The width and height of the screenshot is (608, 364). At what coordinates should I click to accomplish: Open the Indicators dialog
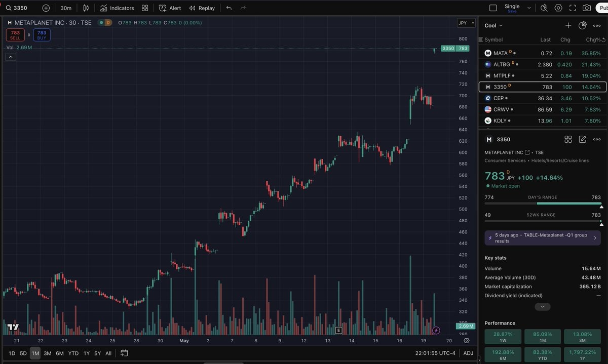coord(117,8)
